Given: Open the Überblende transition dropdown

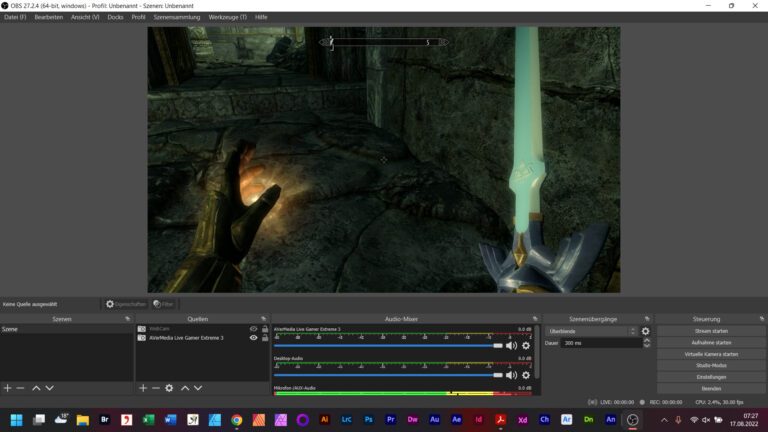Looking at the screenshot, I should [x=592, y=332].
